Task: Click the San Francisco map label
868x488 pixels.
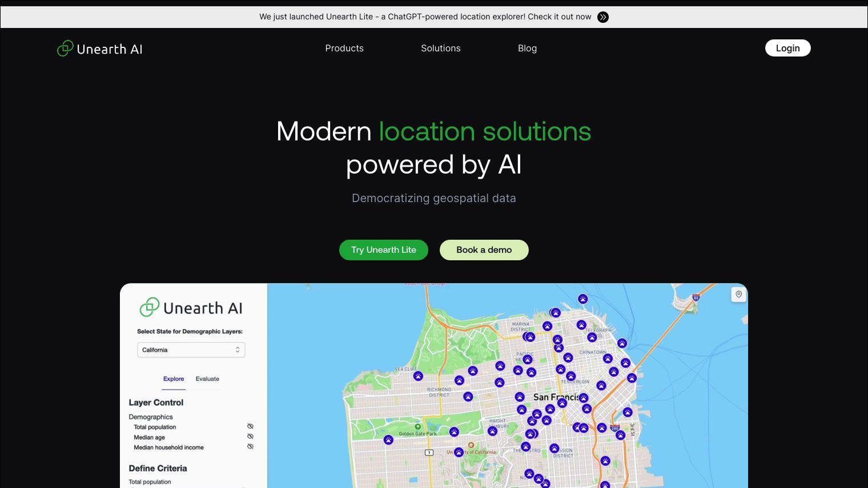Action: (x=557, y=397)
